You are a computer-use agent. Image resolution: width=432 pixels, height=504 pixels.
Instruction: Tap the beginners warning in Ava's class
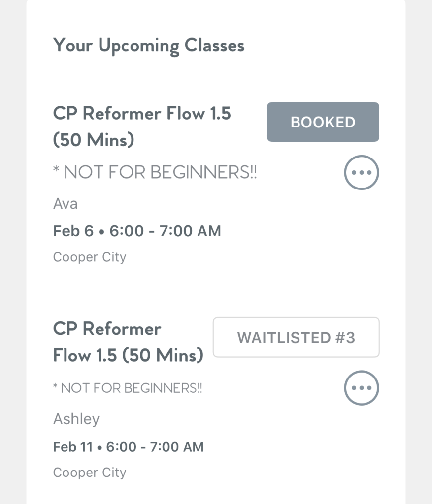[155, 173]
